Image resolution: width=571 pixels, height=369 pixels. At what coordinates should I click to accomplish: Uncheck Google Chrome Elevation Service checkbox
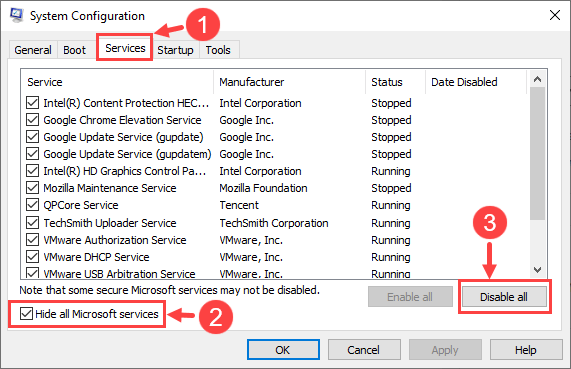pos(32,120)
